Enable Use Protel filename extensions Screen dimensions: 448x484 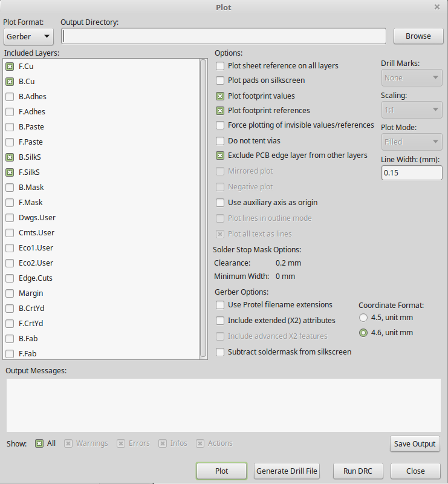coord(221,305)
